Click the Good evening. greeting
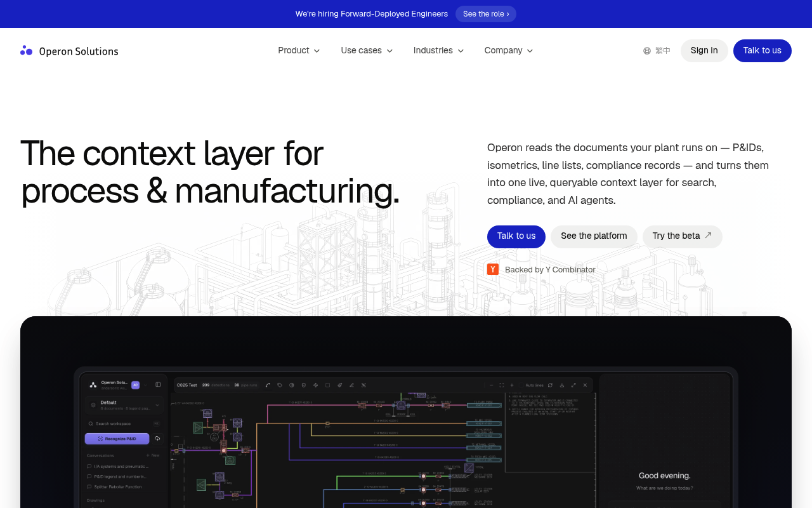The width and height of the screenshot is (812, 508). [x=664, y=476]
